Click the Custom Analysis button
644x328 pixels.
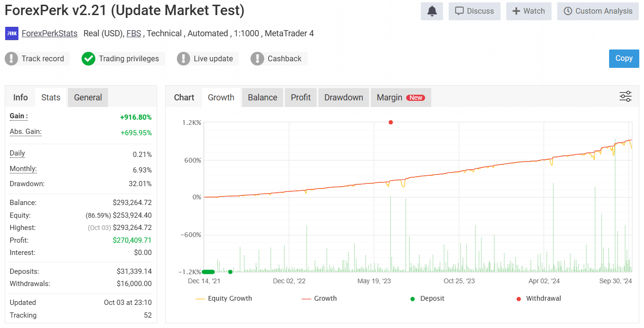598,11
